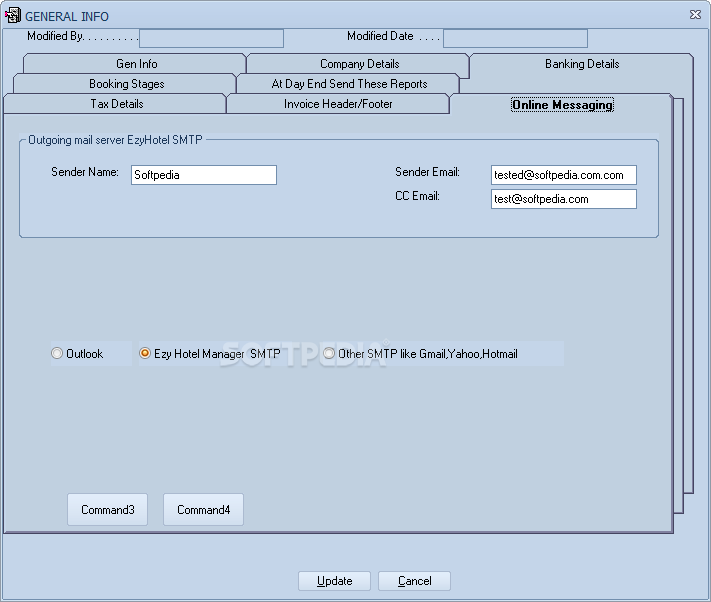Open the Gen Info tab
The image size is (711, 602).
[x=136, y=64]
